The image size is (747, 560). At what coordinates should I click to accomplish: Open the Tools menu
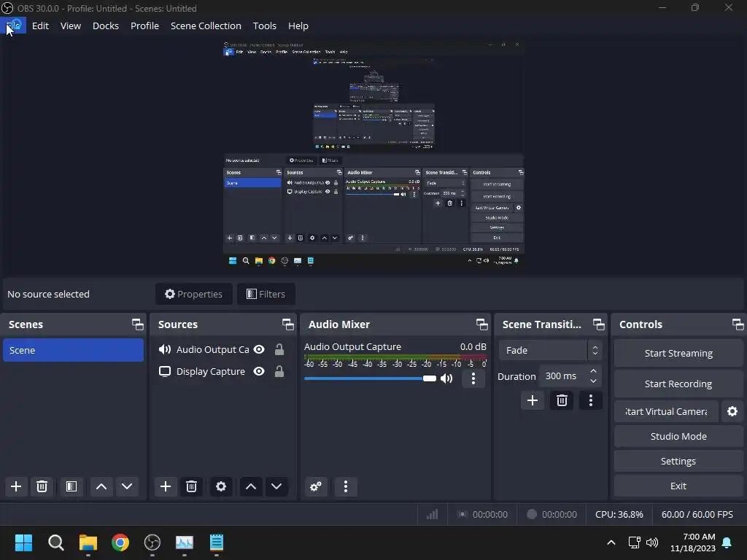pos(264,26)
